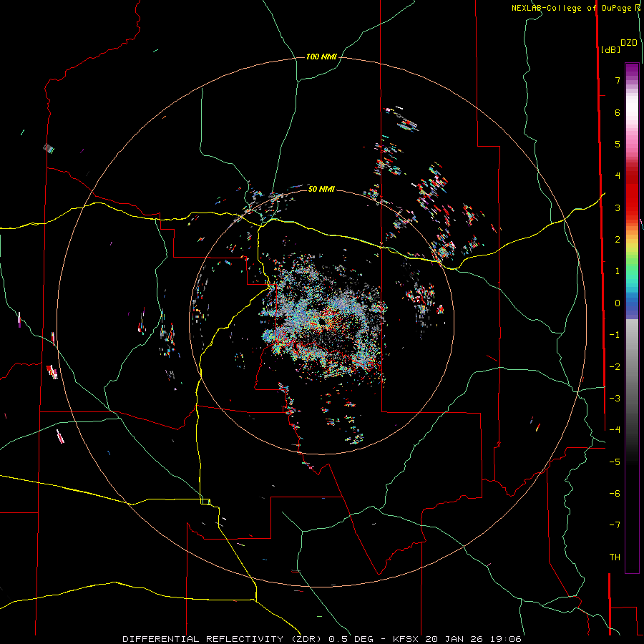The image size is (644, 644).
Task: Click the "-3" value on the dB scale
Action: point(615,399)
